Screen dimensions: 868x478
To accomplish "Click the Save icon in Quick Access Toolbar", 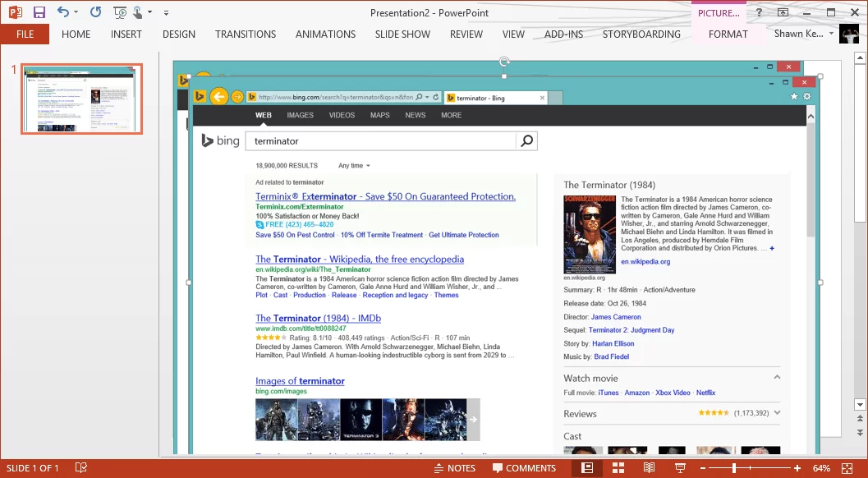I will click(x=39, y=12).
